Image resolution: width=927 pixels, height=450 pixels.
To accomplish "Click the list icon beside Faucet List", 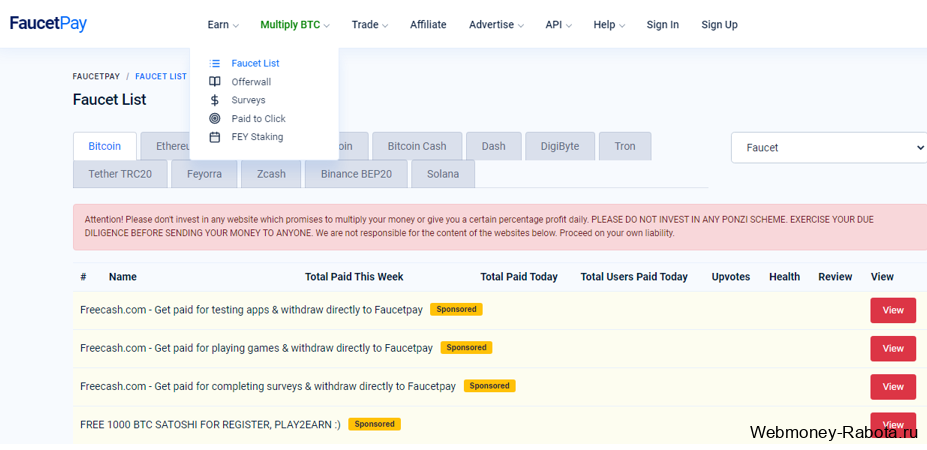I will point(215,63).
